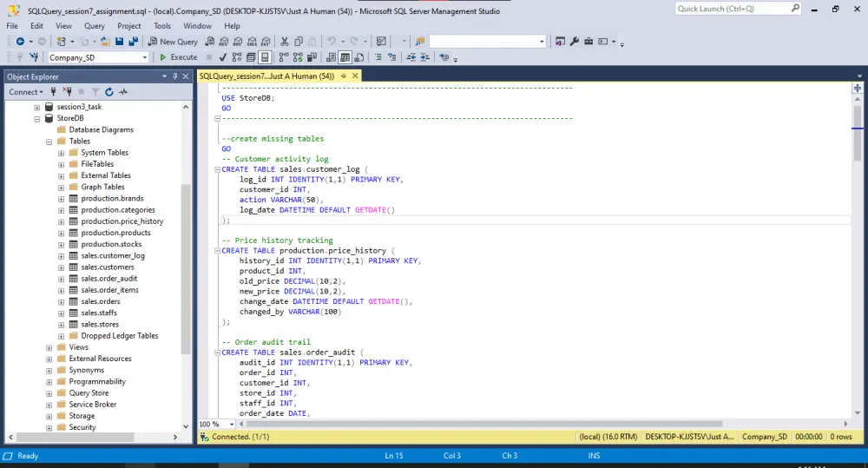Toggle Results to Text output mode
Viewport: 868px width, 468px height.
tap(331, 57)
